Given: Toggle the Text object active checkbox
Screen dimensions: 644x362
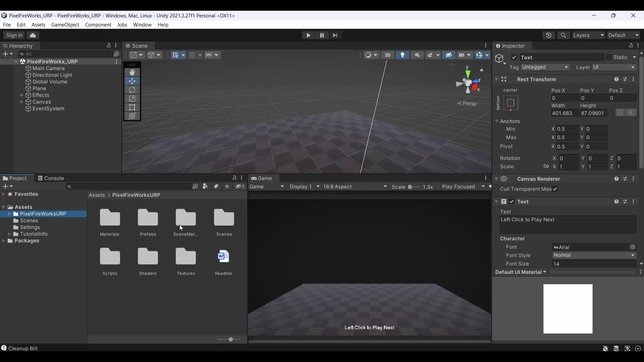Looking at the screenshot, I should pos(514,57).
